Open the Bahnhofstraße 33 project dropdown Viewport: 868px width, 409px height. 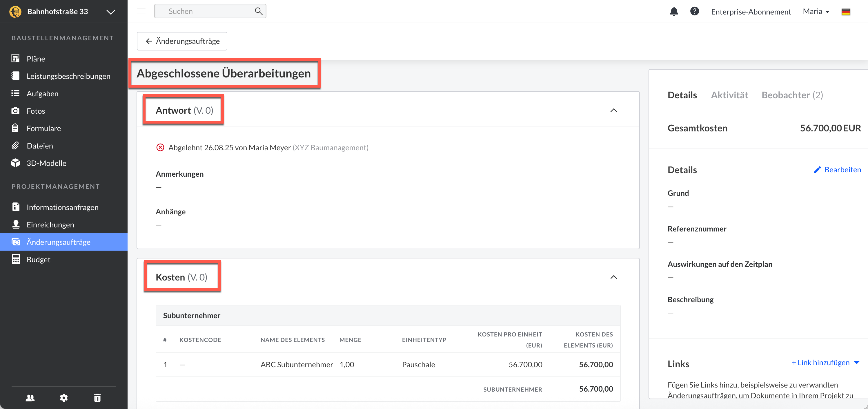[110, 12]
